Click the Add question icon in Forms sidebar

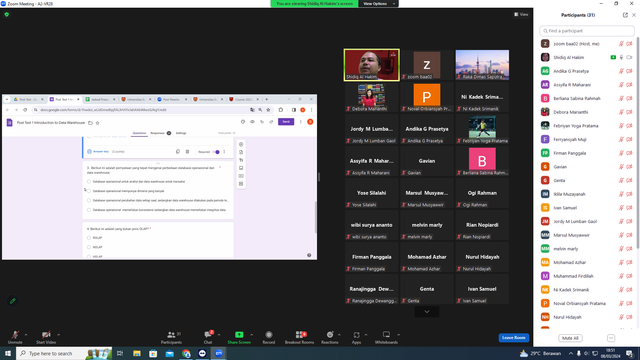[241, 144]
